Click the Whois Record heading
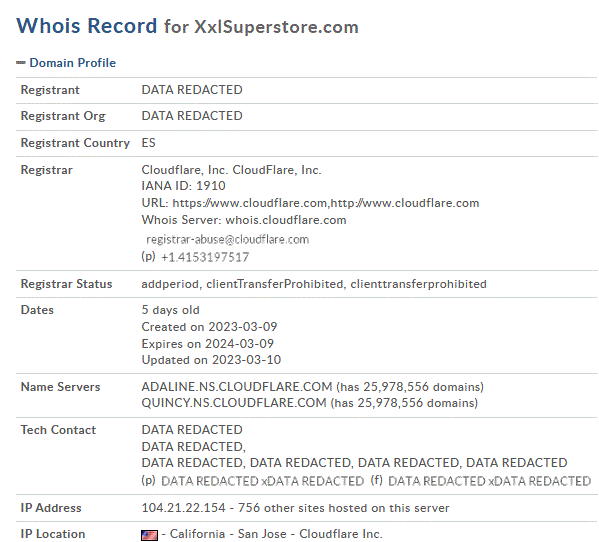The width and height of the screenshot is (599, 542). 87,26
